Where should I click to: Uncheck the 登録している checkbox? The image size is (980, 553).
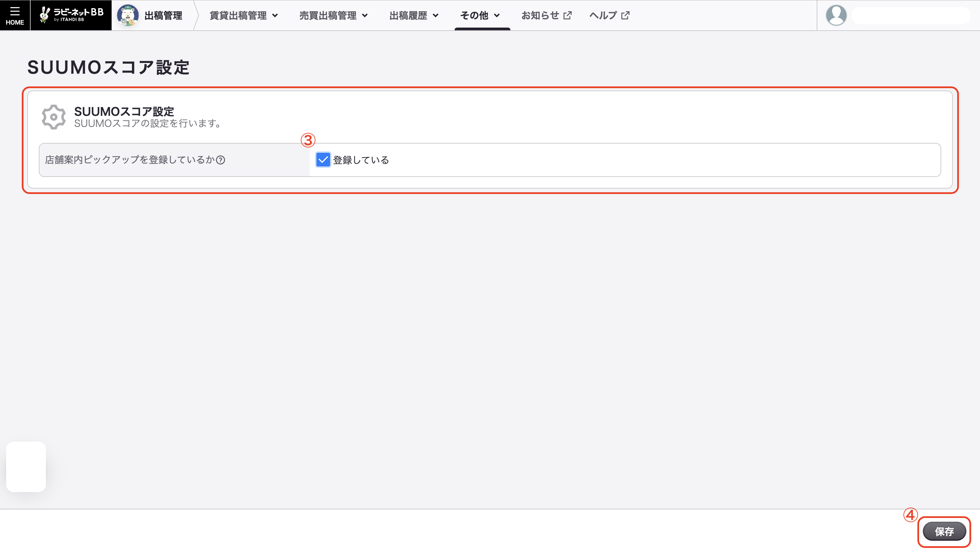323,160
